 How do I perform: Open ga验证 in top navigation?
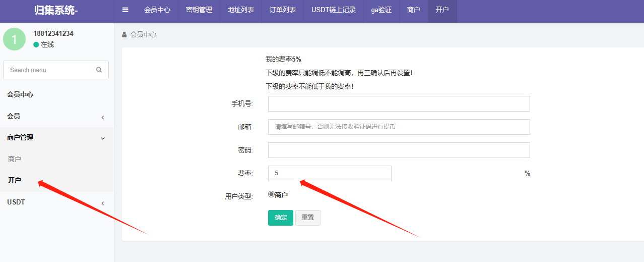[381, 10]
